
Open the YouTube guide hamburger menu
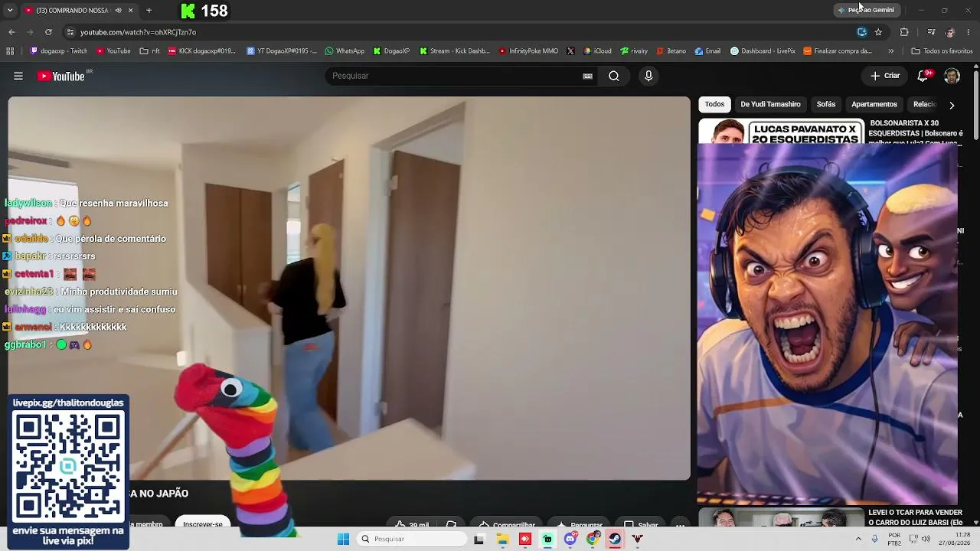point(18,76)
